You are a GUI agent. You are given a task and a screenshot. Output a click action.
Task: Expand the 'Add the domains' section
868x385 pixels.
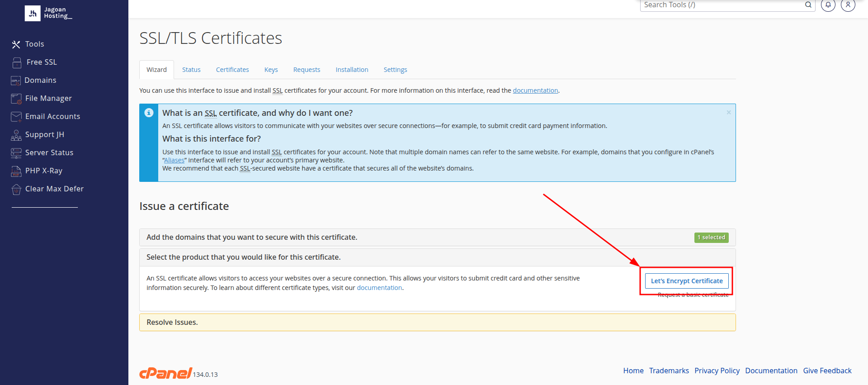251,238
